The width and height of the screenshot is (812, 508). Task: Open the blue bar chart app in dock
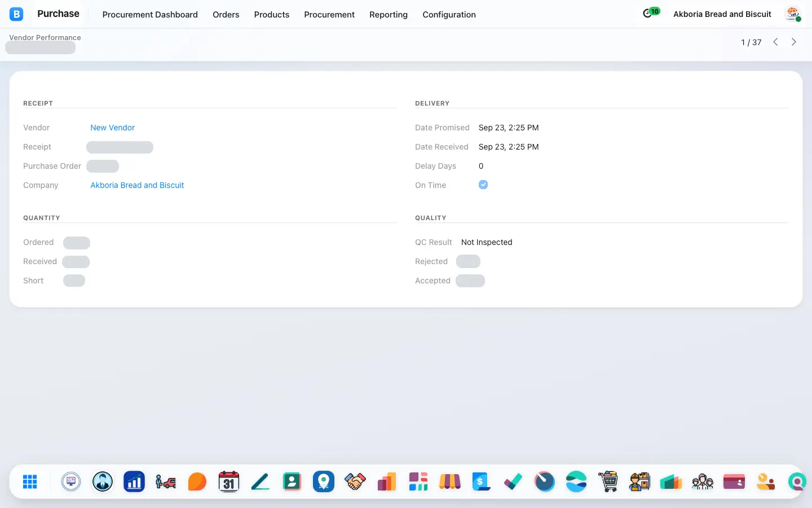(x=134, y=481)
